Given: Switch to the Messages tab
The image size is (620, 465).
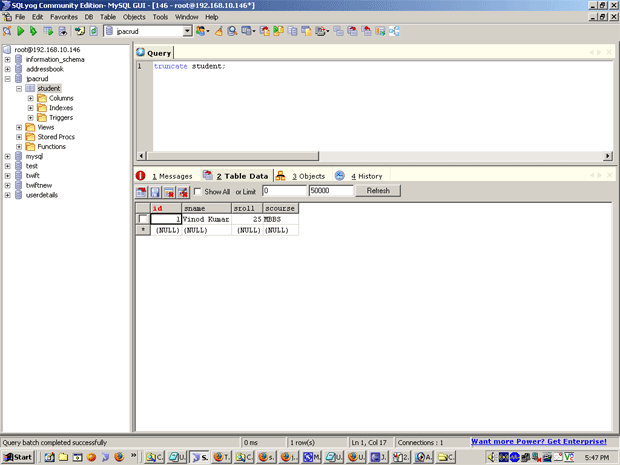Looking at the screenshot, I should point(172,176).
